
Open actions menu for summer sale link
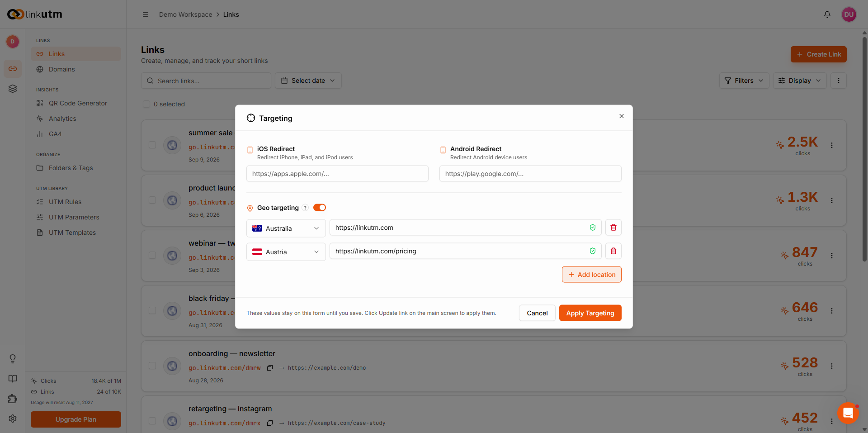click(832, 145)
